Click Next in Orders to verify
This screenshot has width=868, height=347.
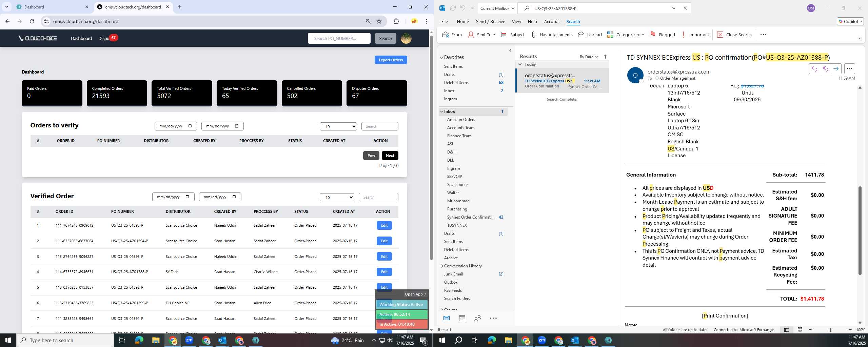point(390,156)
